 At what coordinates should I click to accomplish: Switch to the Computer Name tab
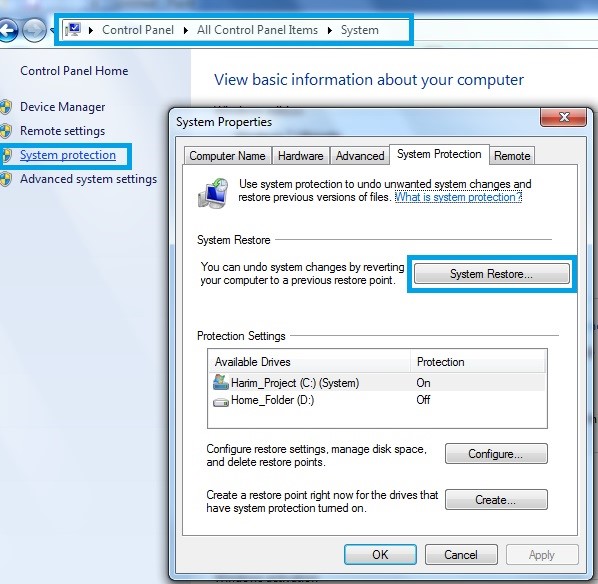tap(228, 156)
